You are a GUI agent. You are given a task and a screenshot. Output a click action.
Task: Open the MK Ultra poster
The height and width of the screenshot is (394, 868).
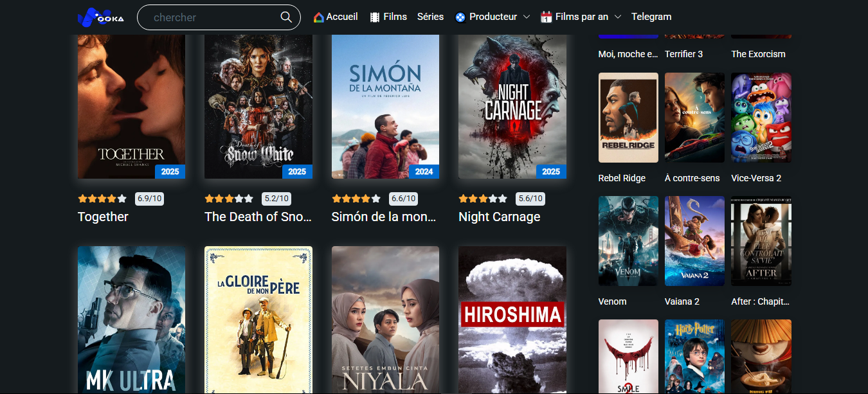coord(131,320)
